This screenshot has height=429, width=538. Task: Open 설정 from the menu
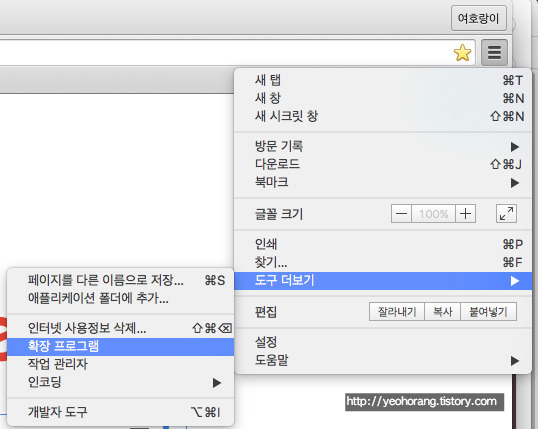click(383, 342)
